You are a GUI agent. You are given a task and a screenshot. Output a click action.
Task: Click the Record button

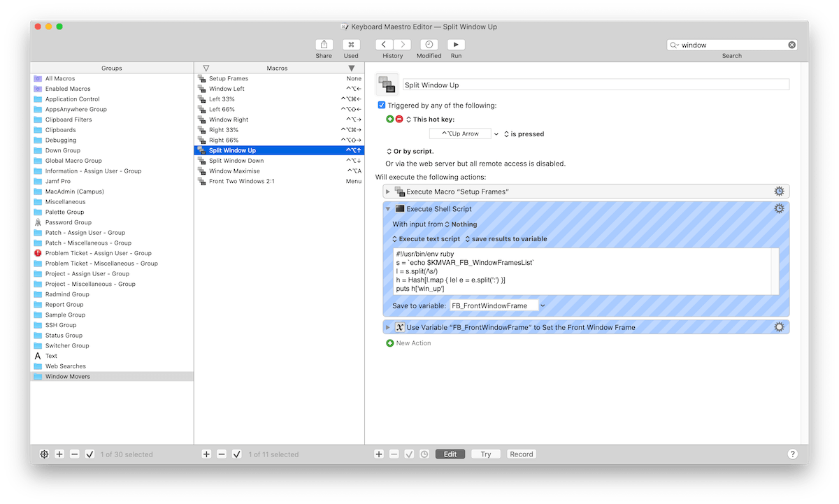tap(522, 454)
